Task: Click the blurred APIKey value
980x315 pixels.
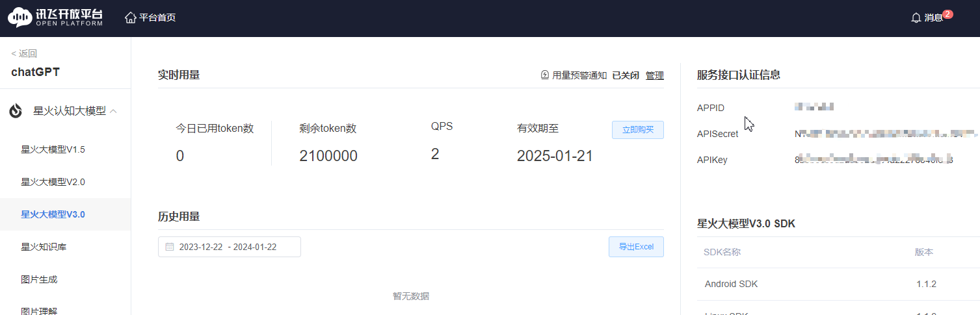Action: point(874,160)
